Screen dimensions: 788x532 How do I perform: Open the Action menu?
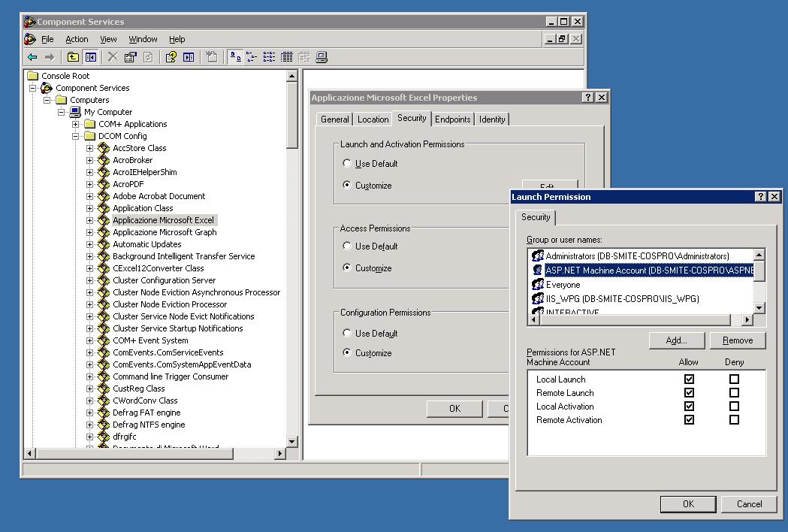point(77,39)
